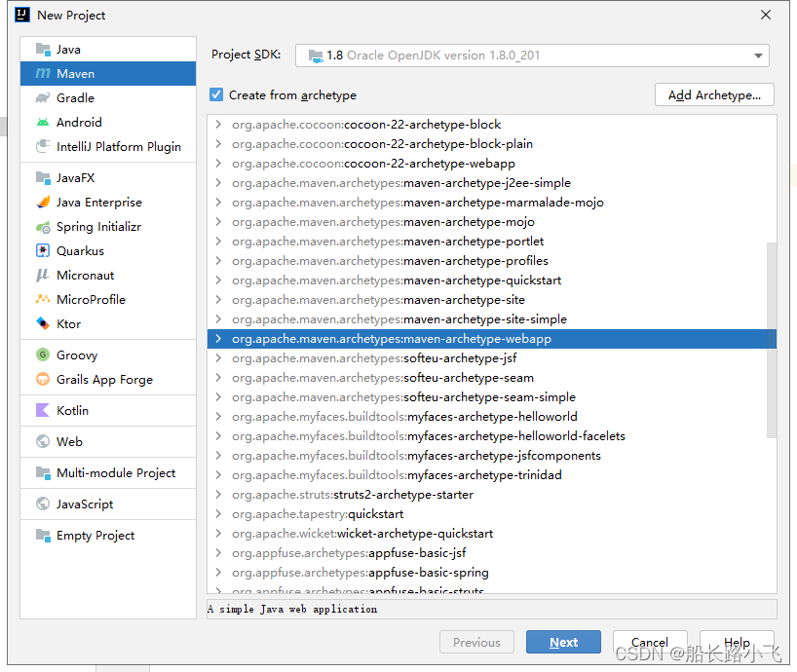Choose Multi-module Project entry
This screenshot has width=797, height=672.
coord(108,473)
